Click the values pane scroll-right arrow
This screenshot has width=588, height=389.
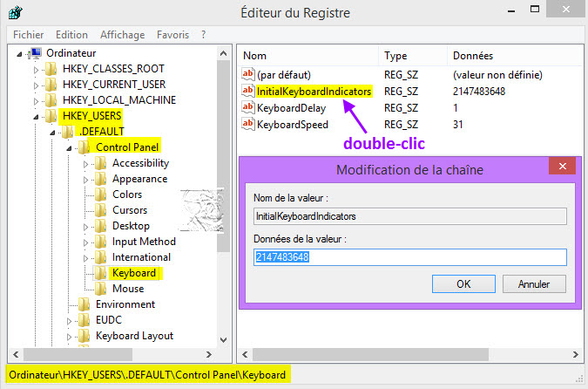pos(575,354)
